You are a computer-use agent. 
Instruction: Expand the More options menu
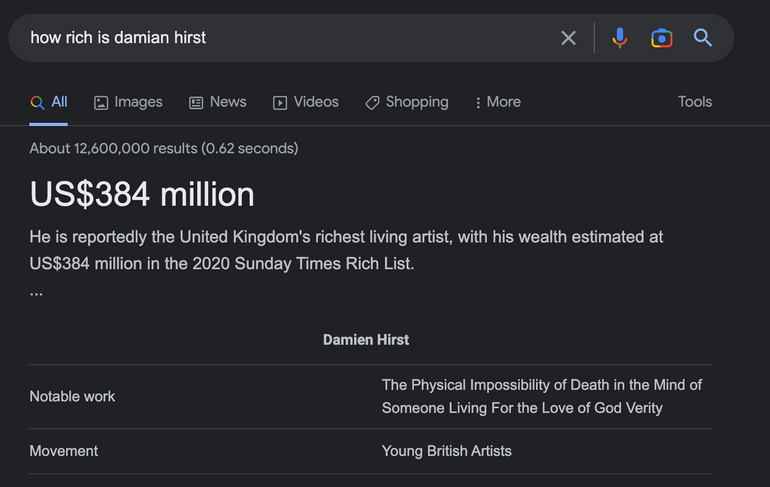[498, 102]
